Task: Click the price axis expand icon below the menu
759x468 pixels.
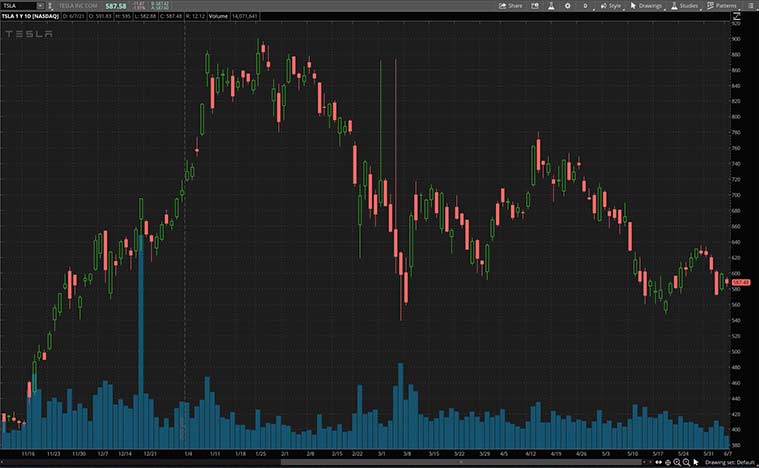Action: tap(736, 16)
